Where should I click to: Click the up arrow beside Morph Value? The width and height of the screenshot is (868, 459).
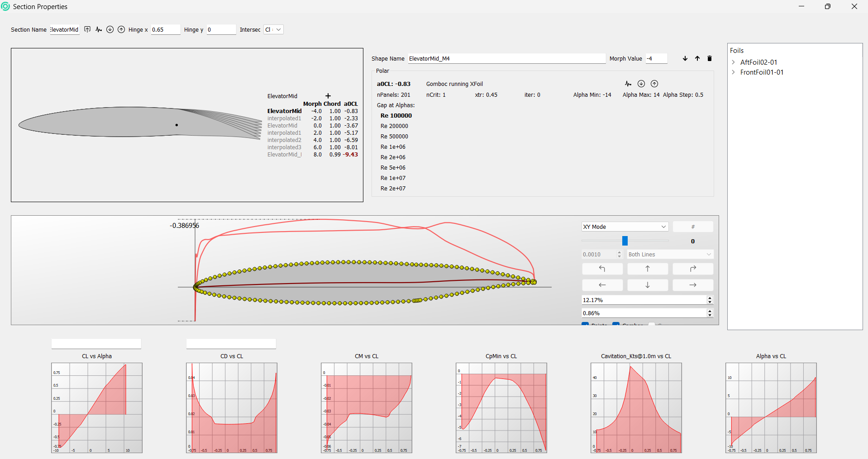[697, 58]
